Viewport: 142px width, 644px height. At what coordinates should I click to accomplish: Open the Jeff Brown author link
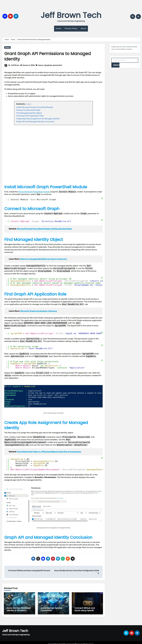(x=15, y=65)
